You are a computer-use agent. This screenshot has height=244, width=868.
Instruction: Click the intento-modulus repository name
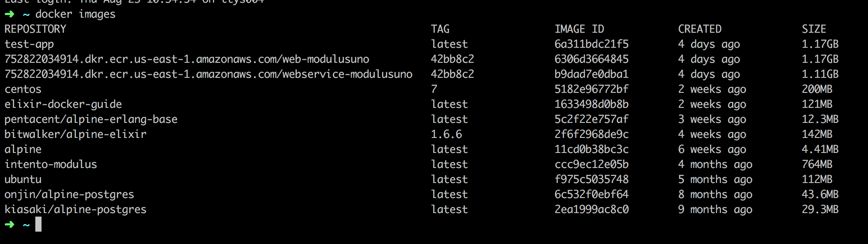51,164
